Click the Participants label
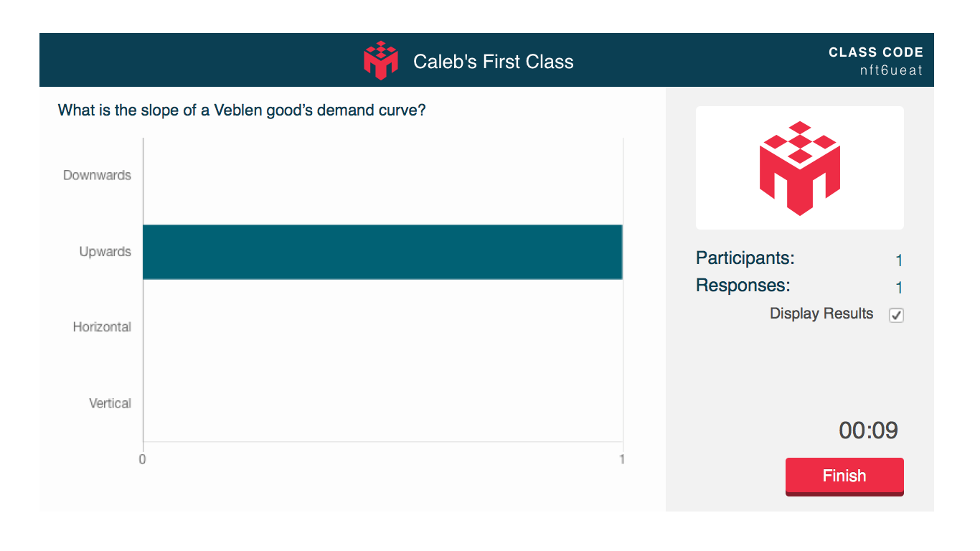The image size is (980, 551). tap(745, 258)
